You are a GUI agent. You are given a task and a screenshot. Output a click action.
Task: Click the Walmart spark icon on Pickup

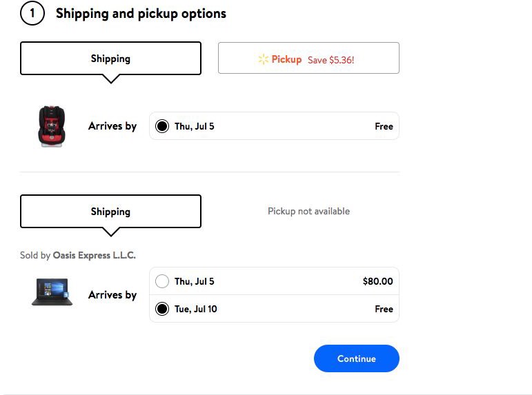pos(263,59)
